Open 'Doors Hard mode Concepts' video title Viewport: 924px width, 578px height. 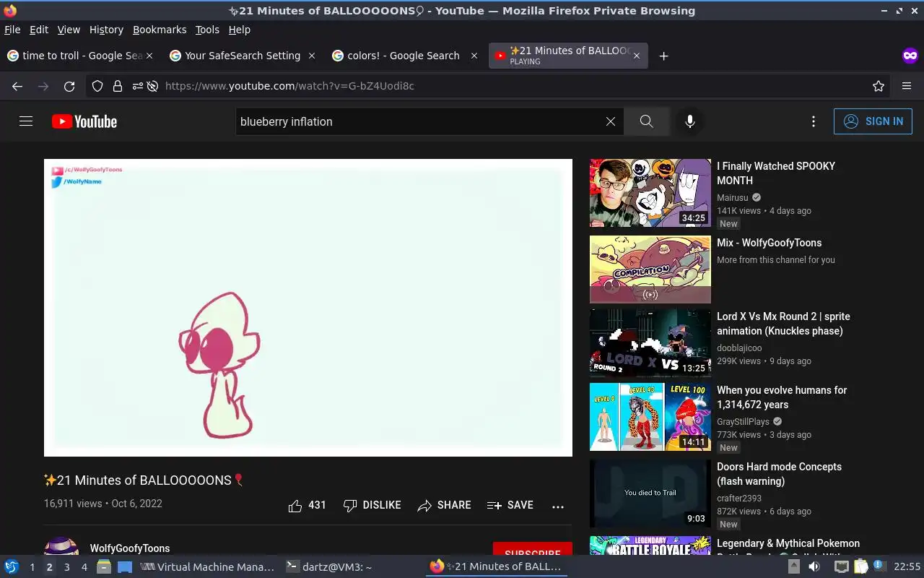point(779,474)
